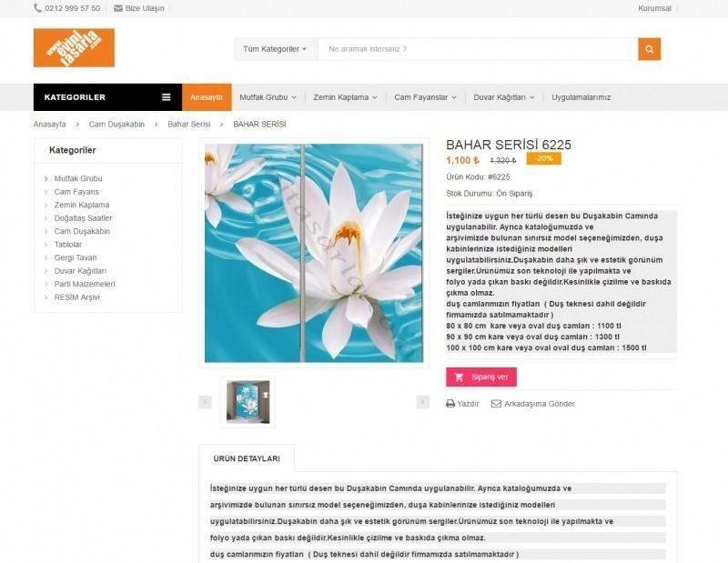
Task: Click the envelope icon for Arkadaşıma Gönder
Action: click(x=496, y=404)
